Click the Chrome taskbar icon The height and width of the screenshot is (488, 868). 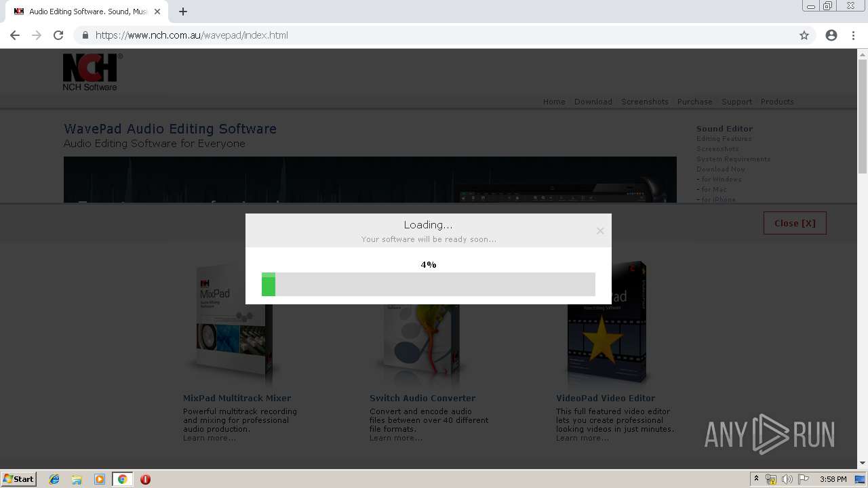click(x=123, y=479)
